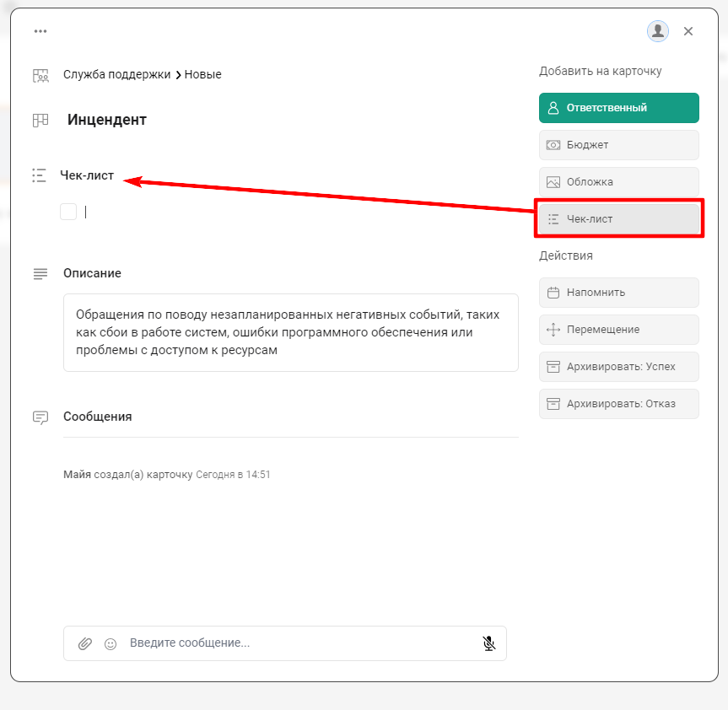The width and height of the screenshot is (728, 710).
Task: Open the three-dots card menu
Action: point(40,31)
